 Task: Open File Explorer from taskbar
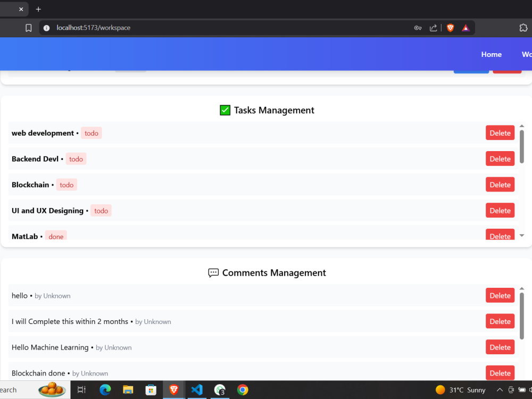click(128, 390)
